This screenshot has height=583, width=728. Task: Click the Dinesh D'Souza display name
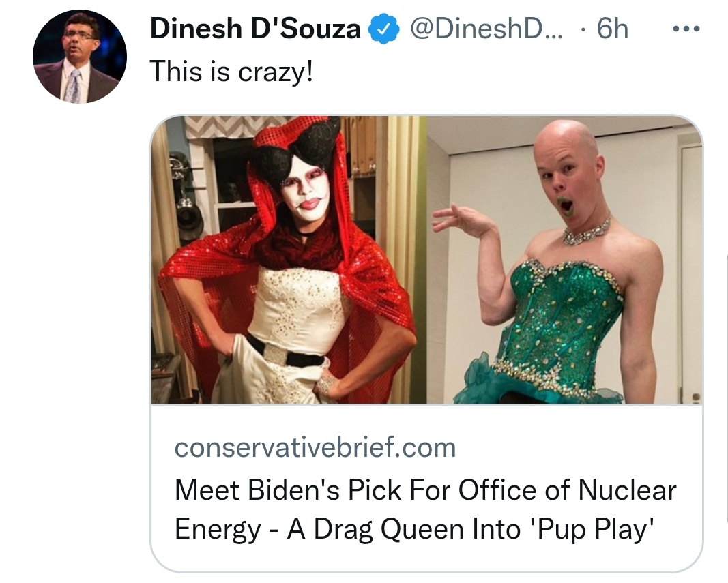coord(255,29)
